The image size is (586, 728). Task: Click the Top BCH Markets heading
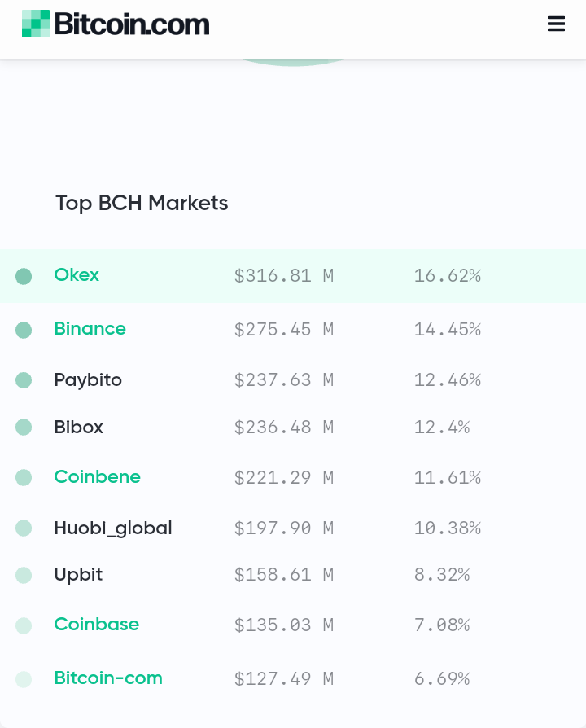pos(142,203)
